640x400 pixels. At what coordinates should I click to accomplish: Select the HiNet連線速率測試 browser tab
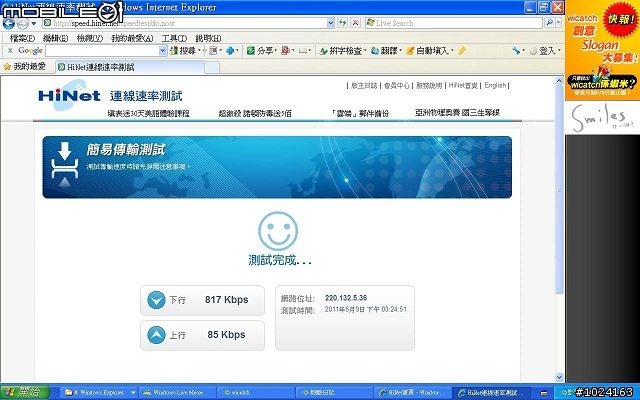coord(130,67)
